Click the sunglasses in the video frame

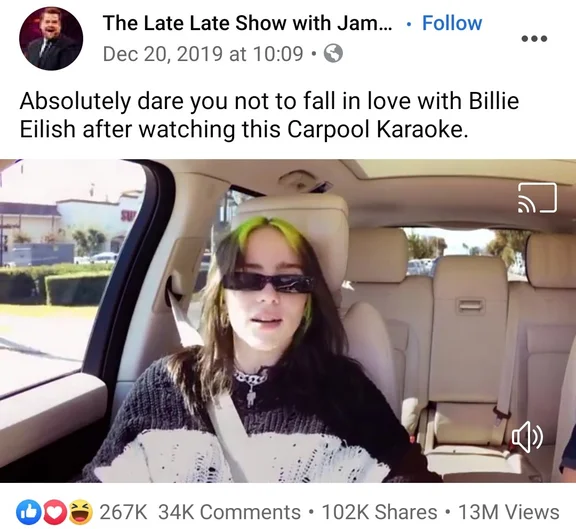click(268, 283)
